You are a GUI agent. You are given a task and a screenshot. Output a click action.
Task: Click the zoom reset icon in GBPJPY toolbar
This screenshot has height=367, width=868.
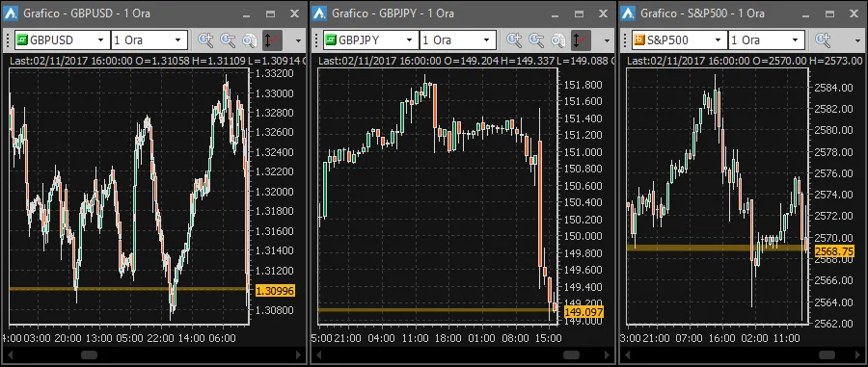[x=558, y=39]
